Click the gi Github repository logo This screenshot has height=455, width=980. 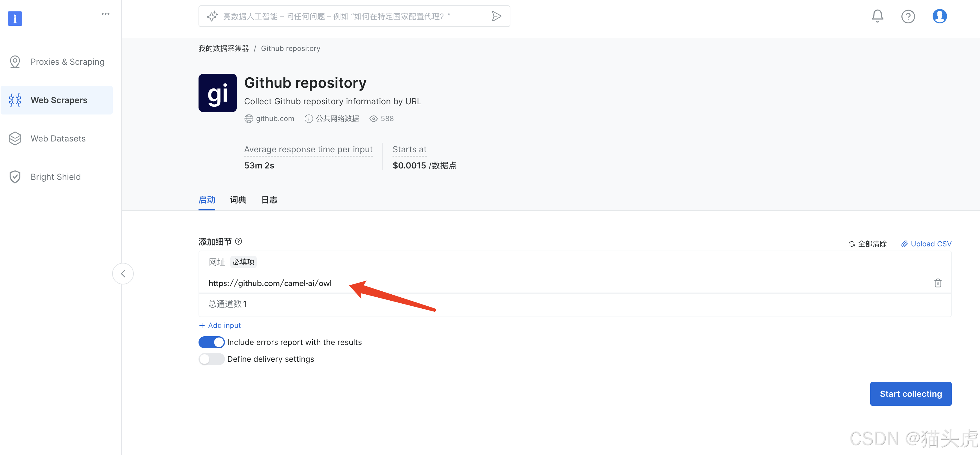point(218,93)
